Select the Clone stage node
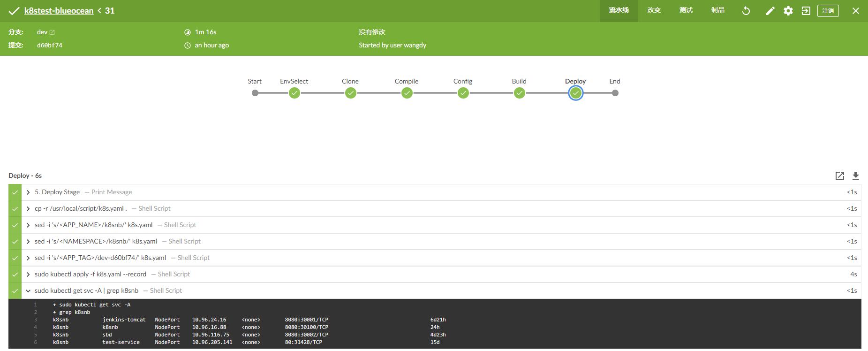The height and width of the screenshot is (351, 868). [x=351, y=93]
